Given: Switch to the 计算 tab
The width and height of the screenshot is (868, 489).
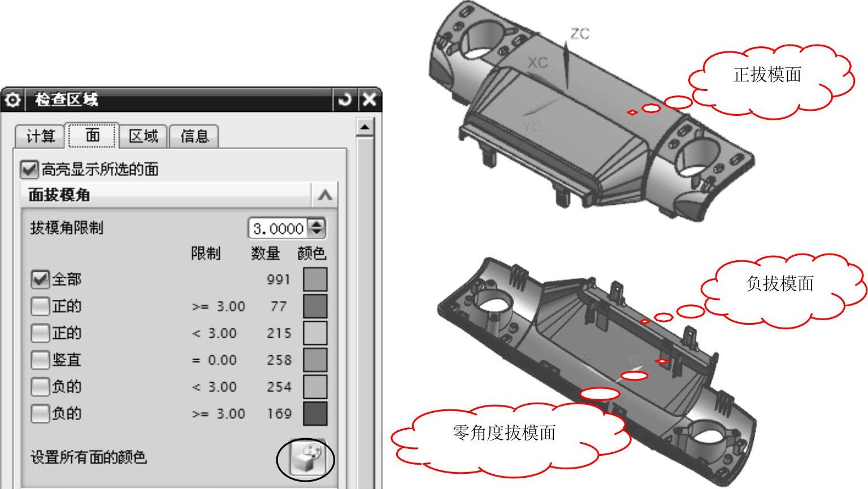Looking at the screenshot, I should click(x=40, y=136).
